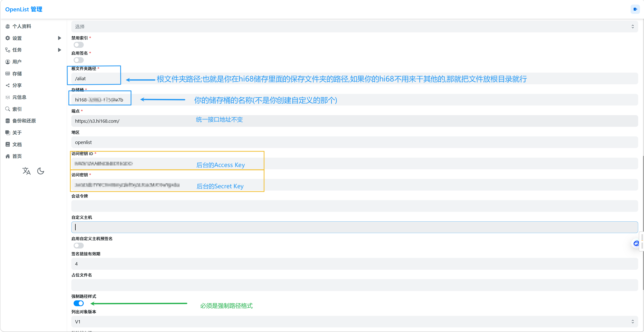This screenshot has width=644, height=332.
Task: Click the share icon beside 分享
Action: point(8,86)
